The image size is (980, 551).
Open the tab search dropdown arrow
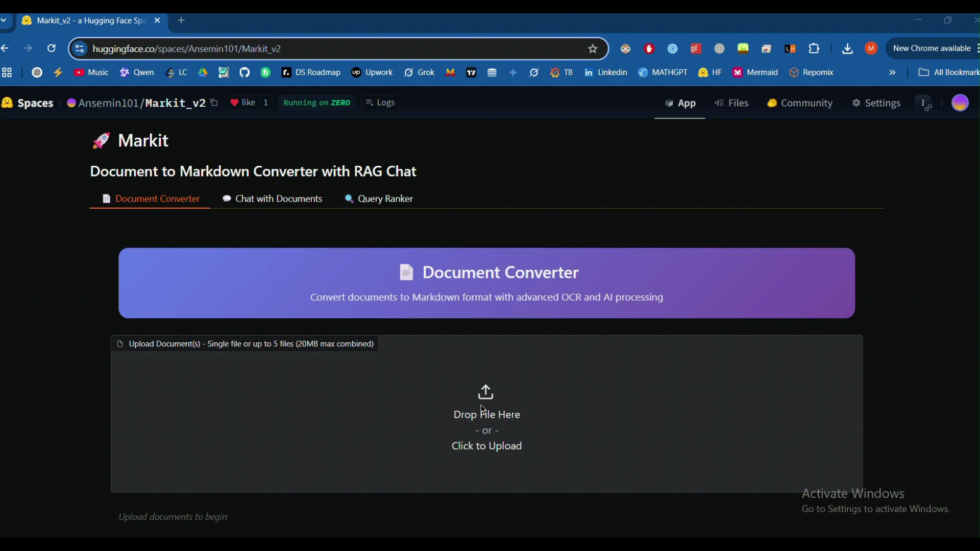click(4, 20)
